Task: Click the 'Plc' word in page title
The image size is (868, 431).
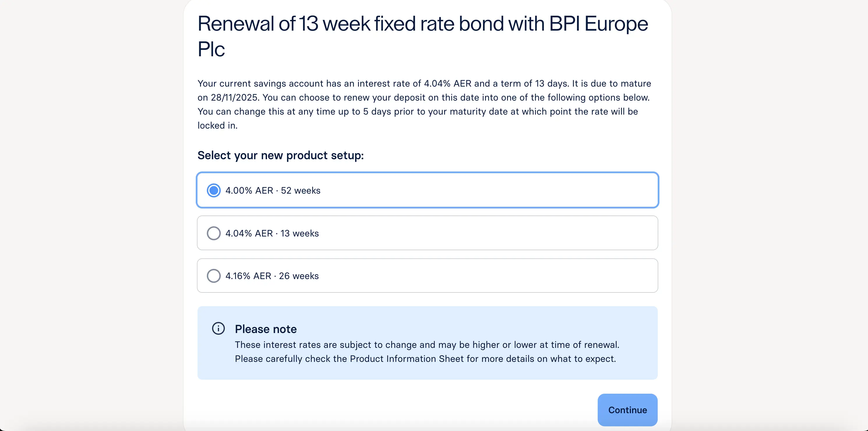Action: [211, 50]
